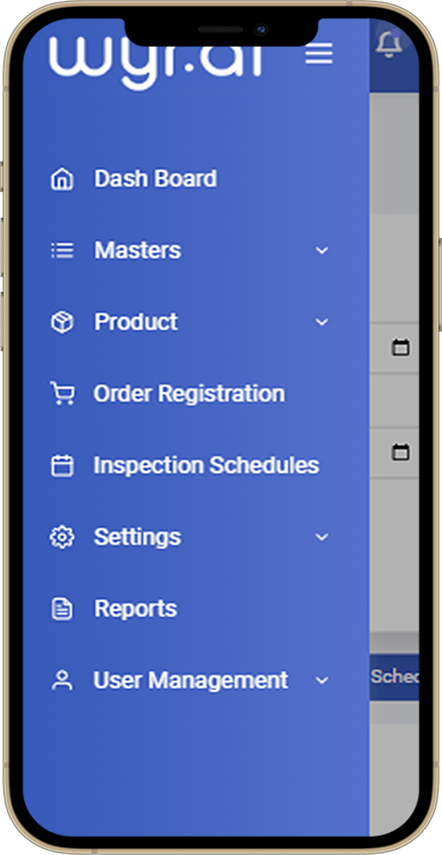Click the Settings gear icon
This screenshot has height=855, width=442.
62,537
